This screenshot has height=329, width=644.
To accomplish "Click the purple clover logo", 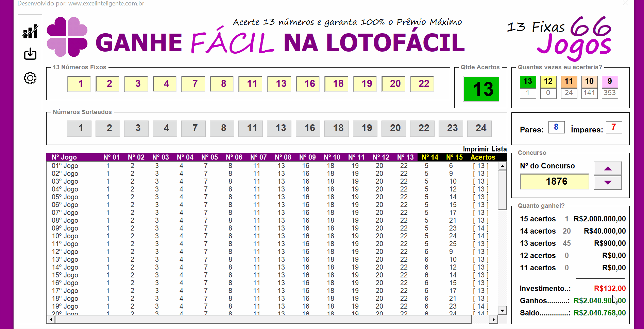I will pos(67,37).
